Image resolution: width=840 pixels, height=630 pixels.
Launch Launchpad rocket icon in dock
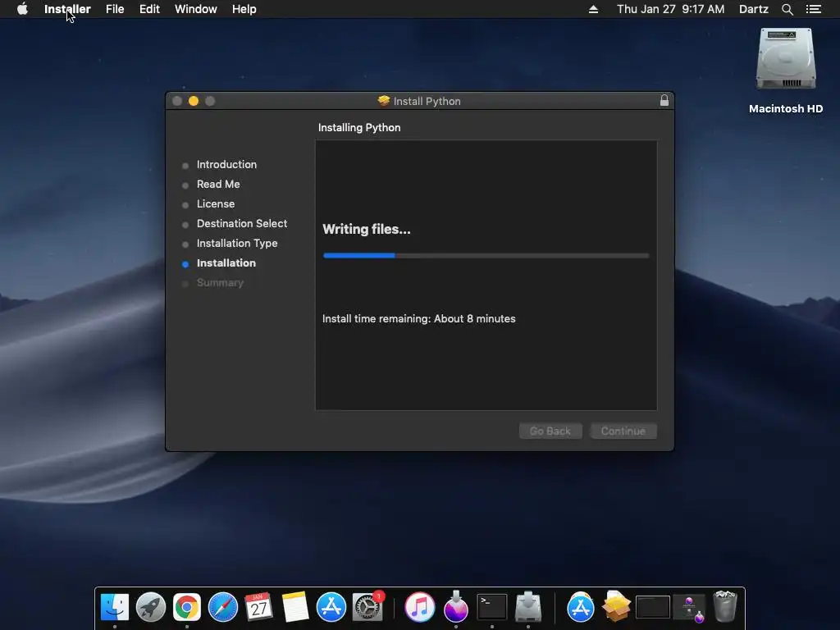[151, 607]
